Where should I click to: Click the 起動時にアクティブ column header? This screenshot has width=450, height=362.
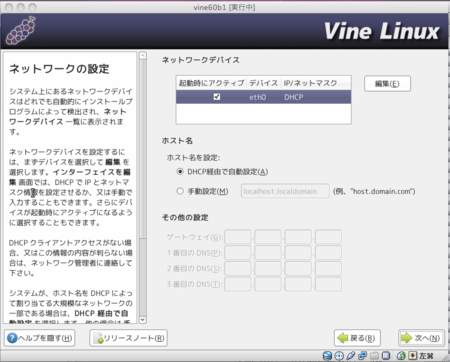(211, 83)
